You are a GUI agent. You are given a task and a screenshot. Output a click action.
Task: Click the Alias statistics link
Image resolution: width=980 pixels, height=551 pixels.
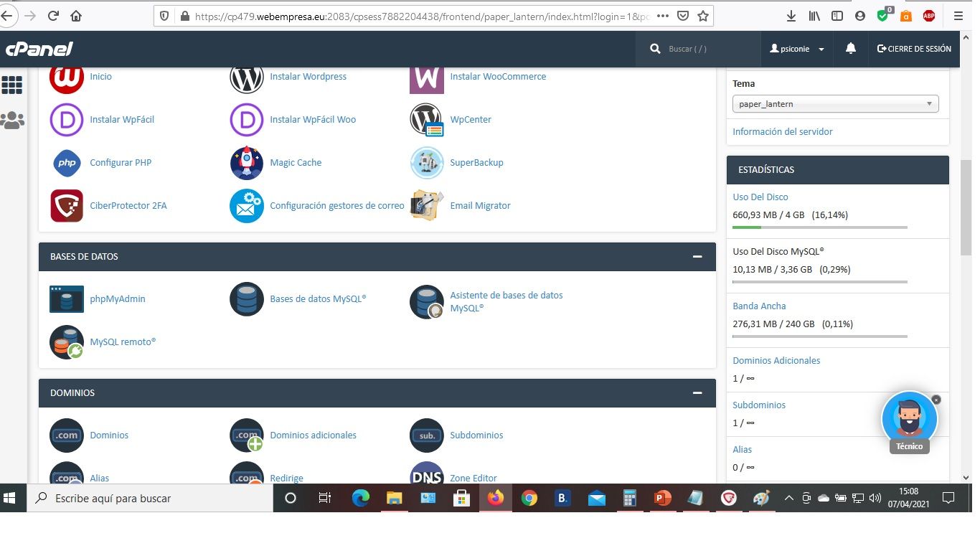[x=743, y=450]
